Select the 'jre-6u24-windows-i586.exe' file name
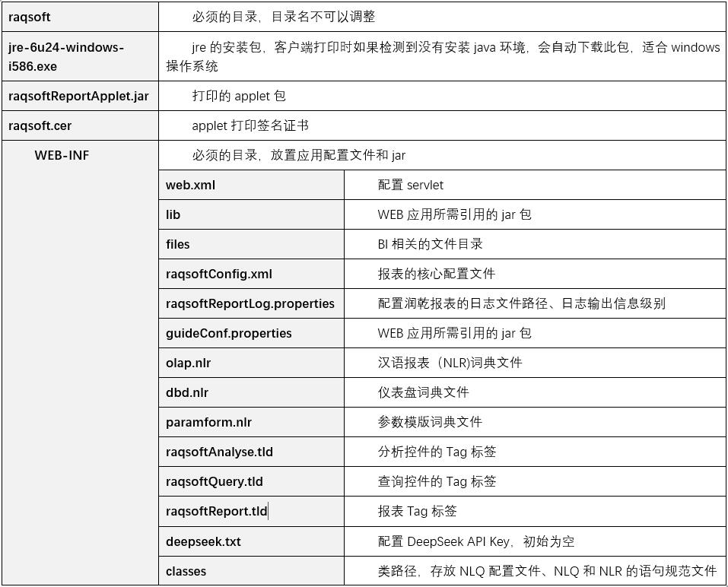728x587 pixels. click(66, 56)
